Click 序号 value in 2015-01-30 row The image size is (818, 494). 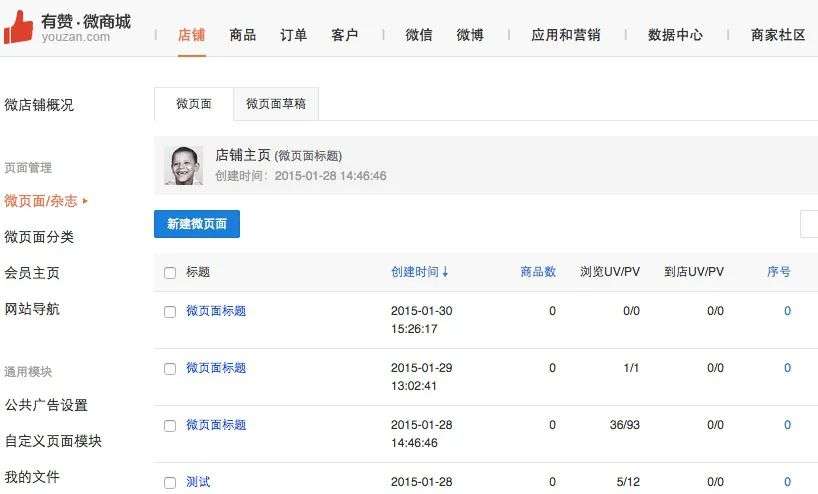[788, 311]
